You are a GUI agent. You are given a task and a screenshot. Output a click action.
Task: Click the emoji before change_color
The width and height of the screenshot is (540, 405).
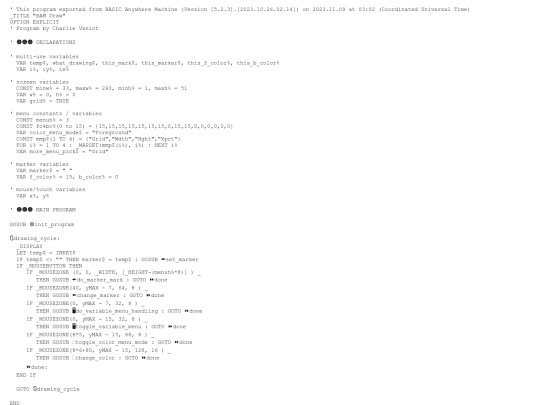click(74, 358)
